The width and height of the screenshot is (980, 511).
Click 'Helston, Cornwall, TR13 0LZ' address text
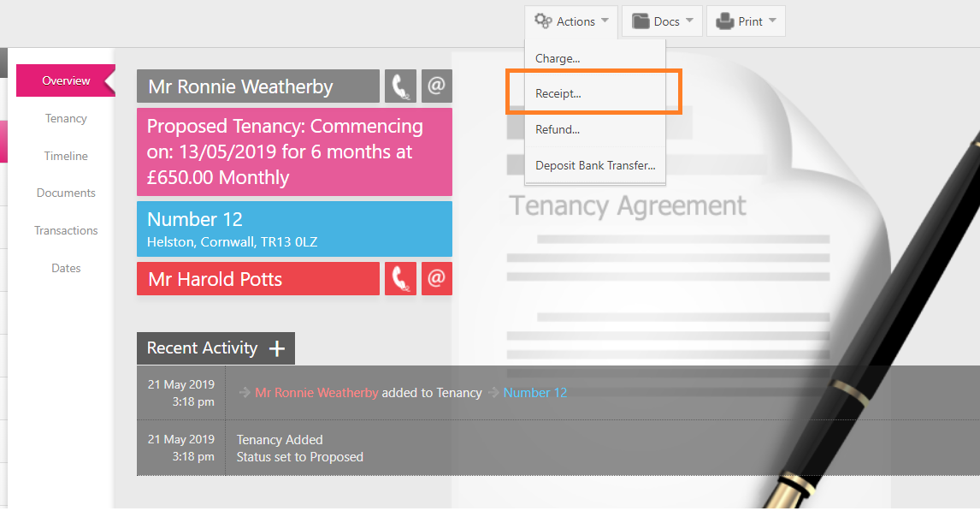232,242
